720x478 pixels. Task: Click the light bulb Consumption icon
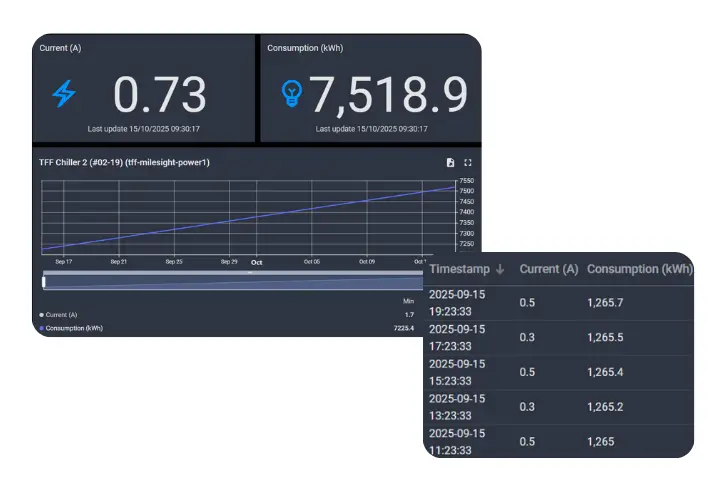pyautogui.click(x=291, y=94)
